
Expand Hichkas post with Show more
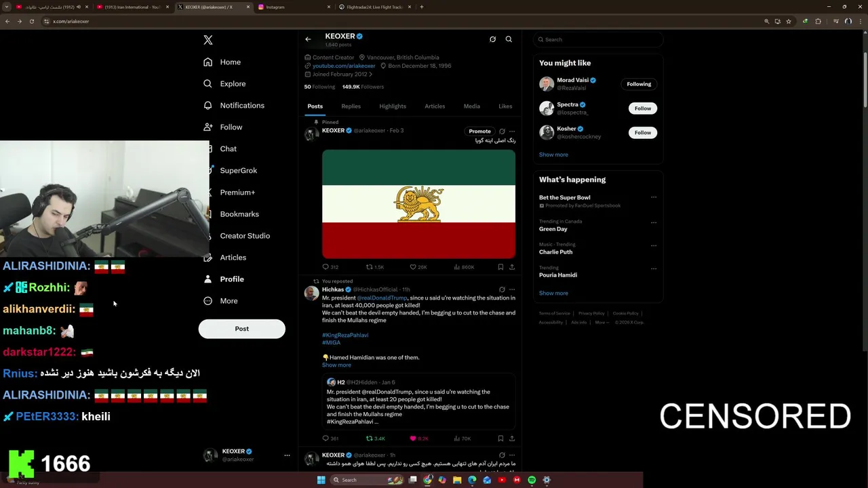pos(336,365)
